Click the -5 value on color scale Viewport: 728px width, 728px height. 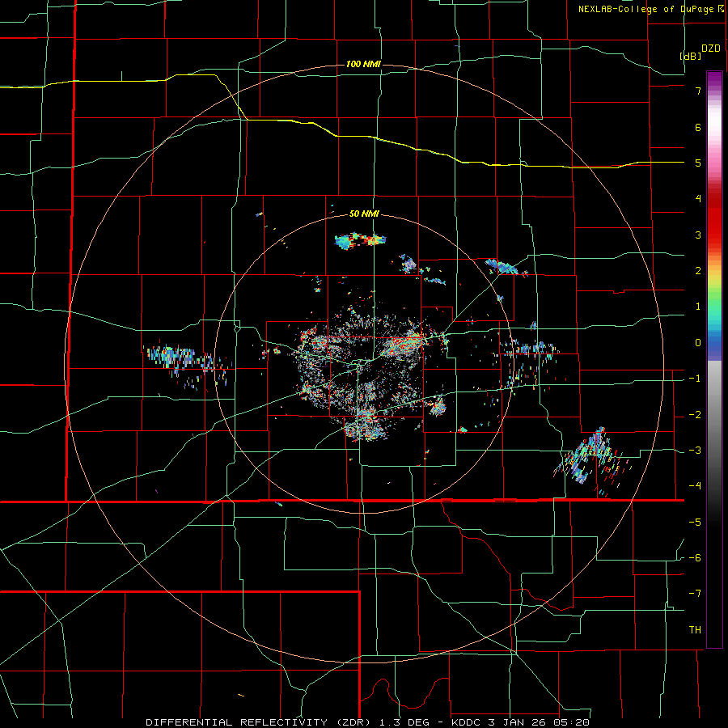tap(695, 523)
